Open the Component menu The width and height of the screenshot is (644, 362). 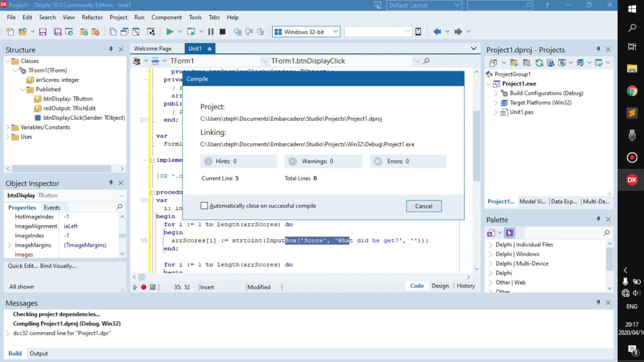point(167,17)
